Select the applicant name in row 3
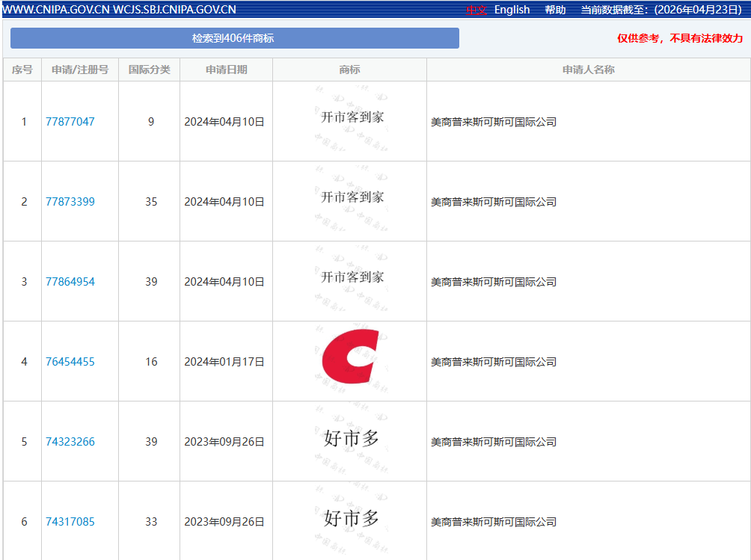The height and width of the screenshot is (560, 751). click(x=494, y=282)
